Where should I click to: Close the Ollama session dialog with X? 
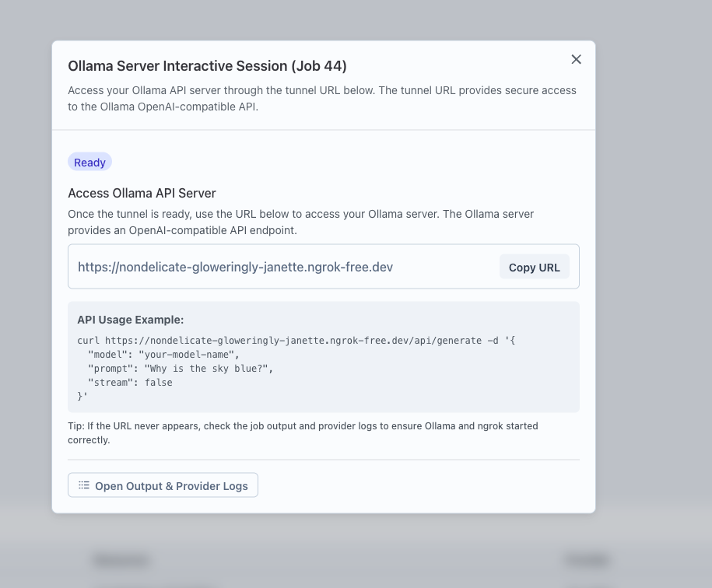coord(576,59)
